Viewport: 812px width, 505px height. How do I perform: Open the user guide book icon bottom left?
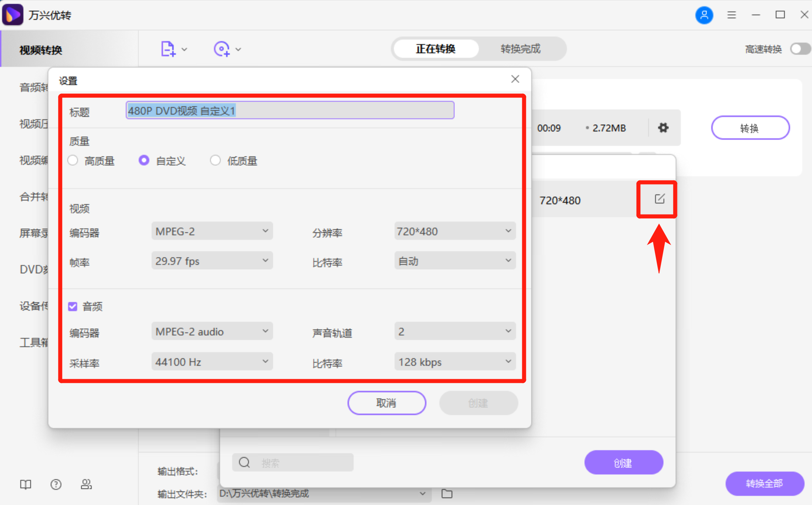(x=26, y=484)
